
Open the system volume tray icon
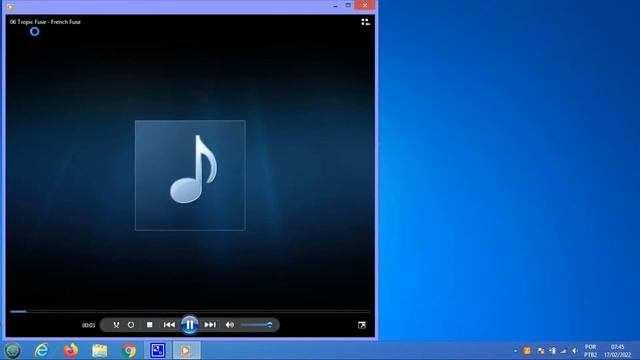tap(575, 351)
